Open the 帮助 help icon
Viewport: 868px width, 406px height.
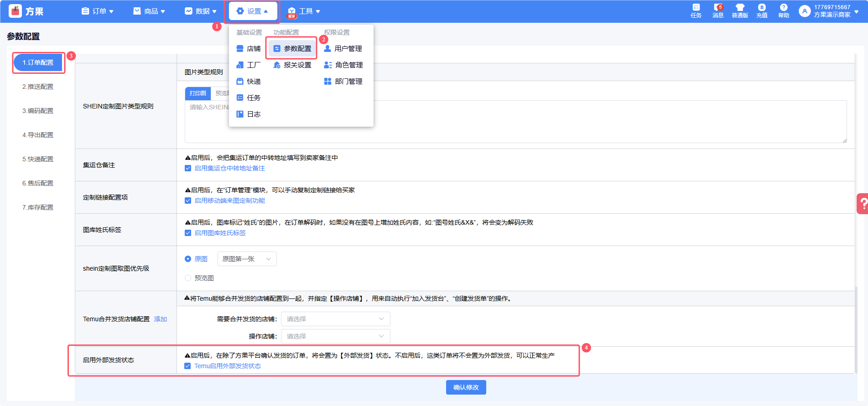click(x=784, y=11)
